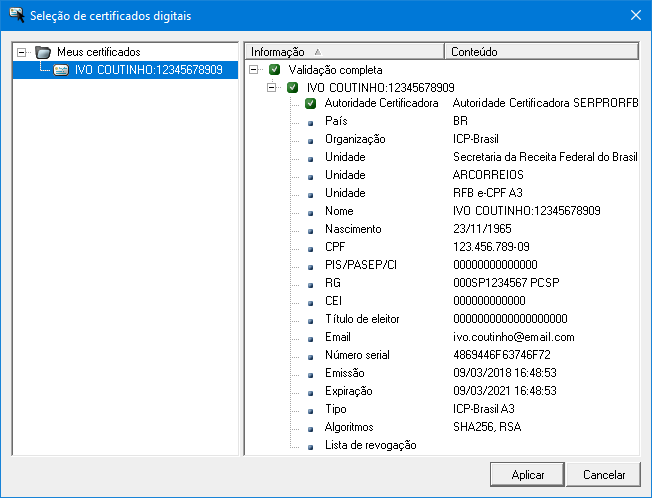Click serial number 4869446F63746F72
The height and width of the screenshot is (498, 652).
[502, 355]
